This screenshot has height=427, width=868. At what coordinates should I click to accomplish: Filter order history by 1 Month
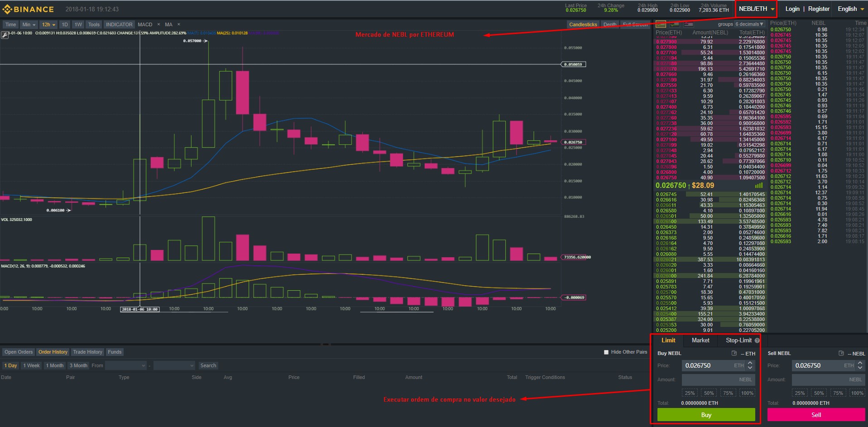[x=54, y=365]
